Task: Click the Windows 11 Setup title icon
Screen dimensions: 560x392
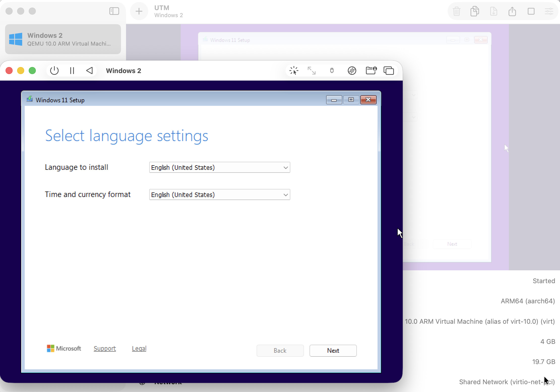Action: [x=30, y=99]
